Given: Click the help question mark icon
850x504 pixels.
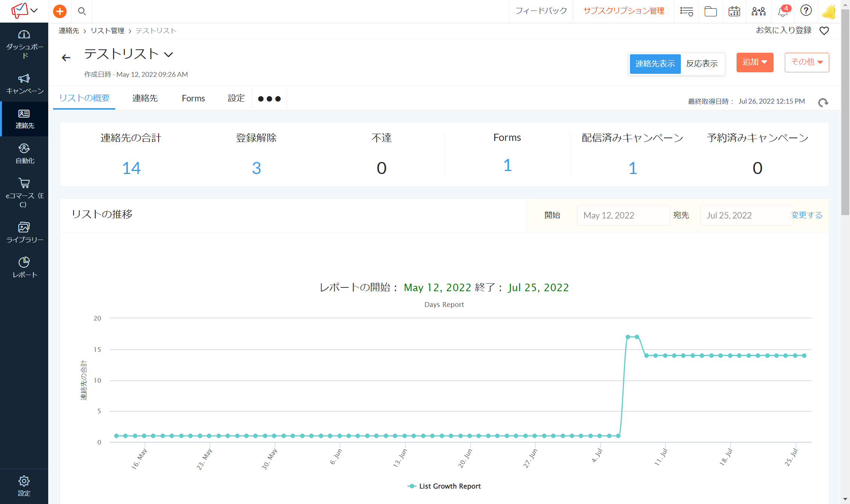Looking at the screenshot, I should click(x=806, y=11).
